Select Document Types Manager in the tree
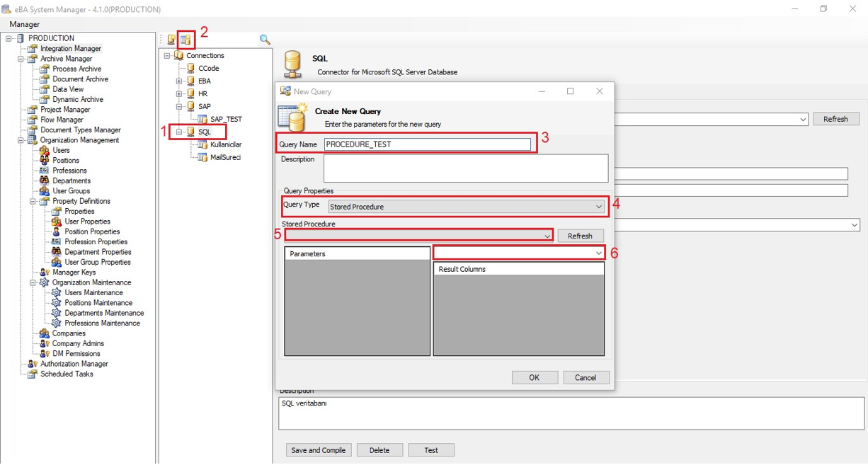 [x=81, y=130]
